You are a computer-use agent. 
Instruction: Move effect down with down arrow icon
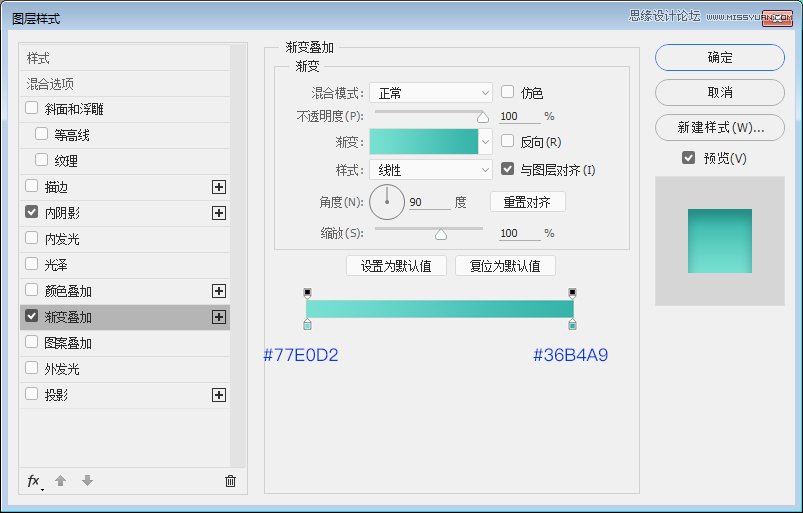[x=88, y=480]
